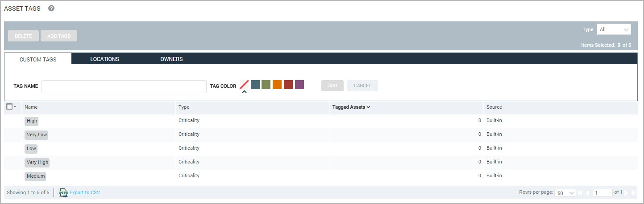Click the Cancel button
The height and width of the screenshot is (204, 644).
click(x=362, y=86)
